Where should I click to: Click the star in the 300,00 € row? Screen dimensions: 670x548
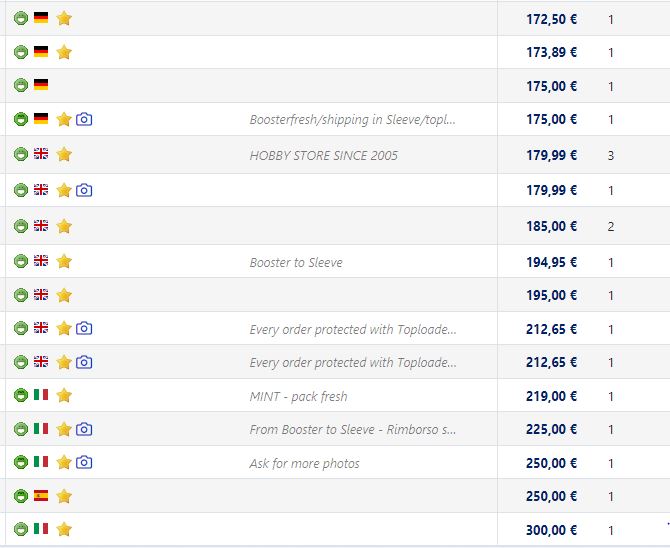[x=64, y=529]
